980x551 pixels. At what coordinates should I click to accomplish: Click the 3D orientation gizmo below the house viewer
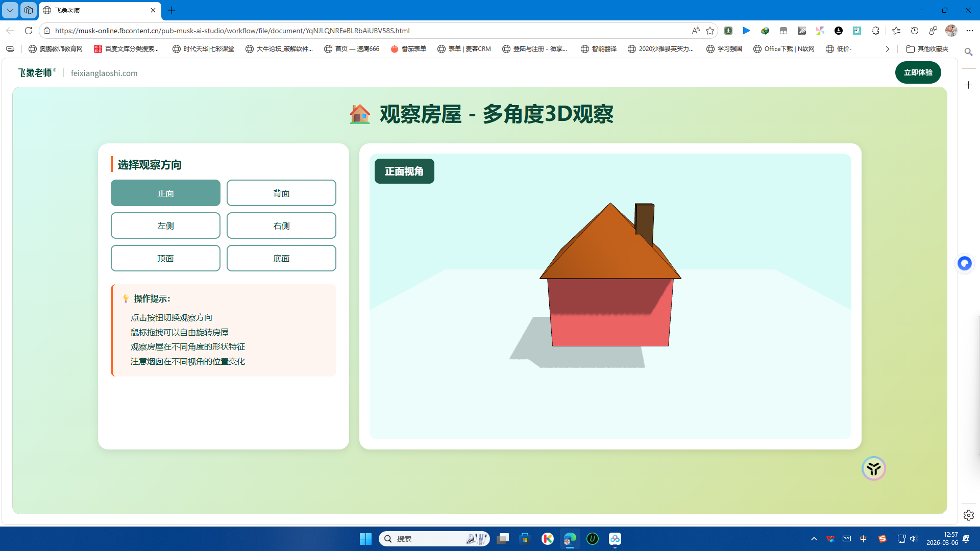click(x=873, y=468)
